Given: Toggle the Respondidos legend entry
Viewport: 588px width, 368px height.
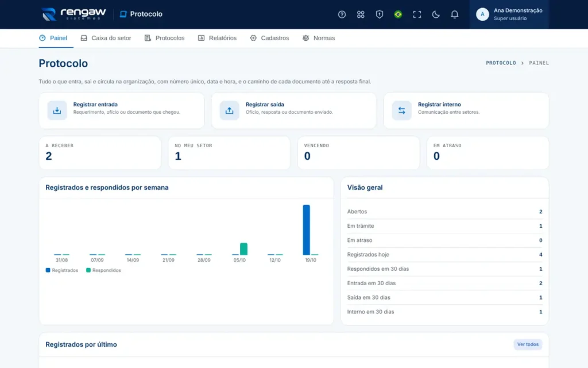Looking at the screenshot, I should click(x=103, y=270).
